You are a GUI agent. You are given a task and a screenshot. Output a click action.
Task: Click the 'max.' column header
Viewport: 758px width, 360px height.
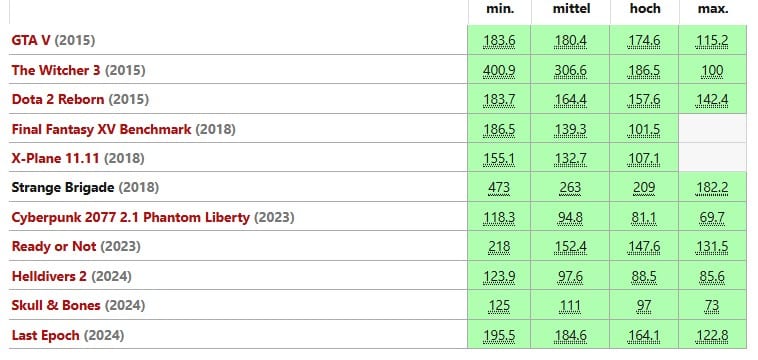713,9
